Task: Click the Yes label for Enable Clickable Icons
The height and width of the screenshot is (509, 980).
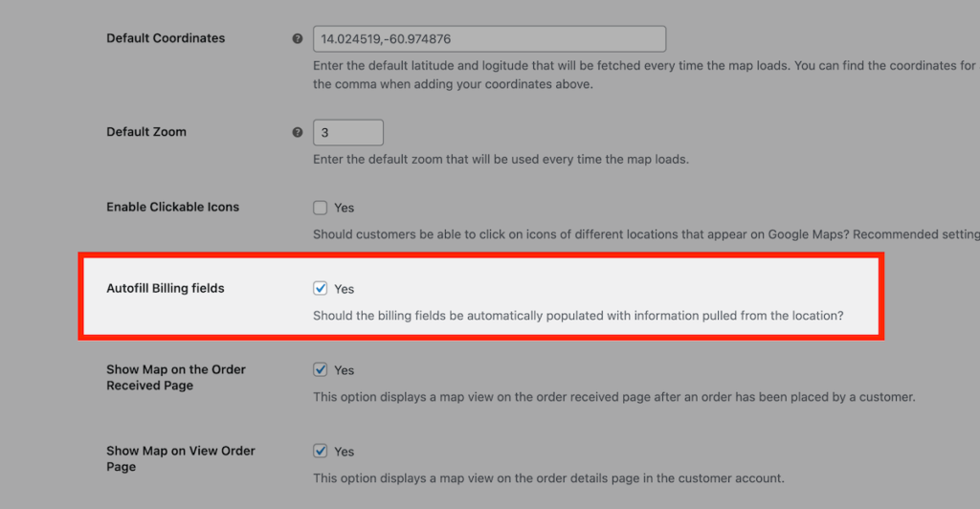Action: point(344,208)
